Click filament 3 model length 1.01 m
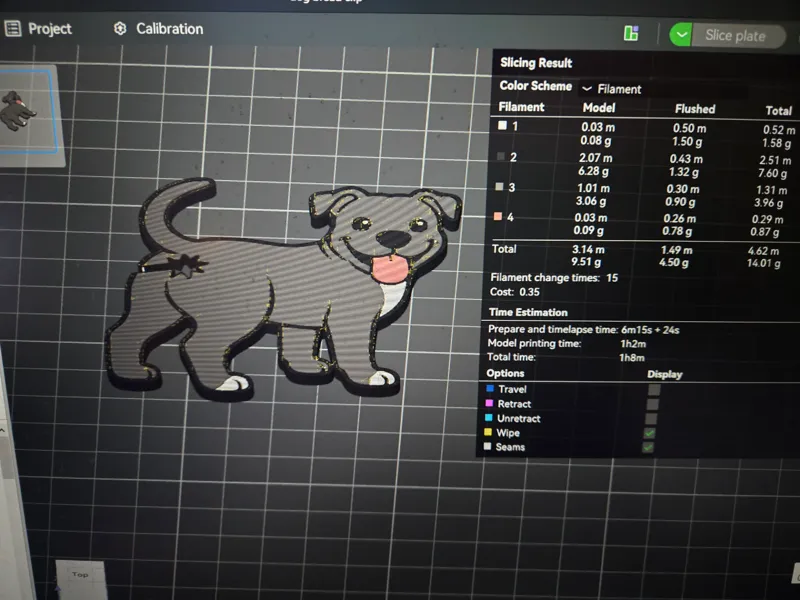Viewport: 800px width, 600px height. pyautogui.click(x=593, y=188)
